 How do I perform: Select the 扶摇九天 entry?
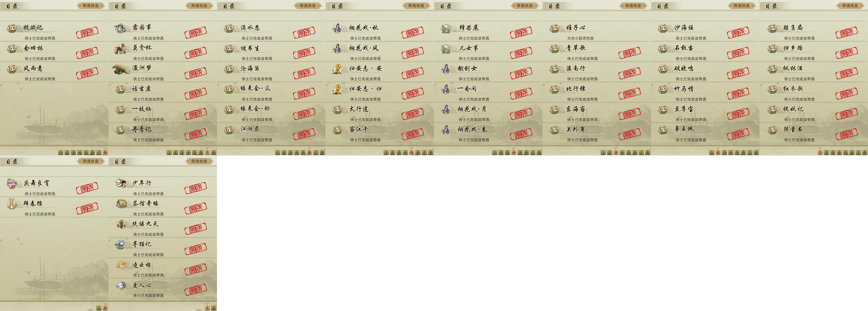(x=163, y=227)
